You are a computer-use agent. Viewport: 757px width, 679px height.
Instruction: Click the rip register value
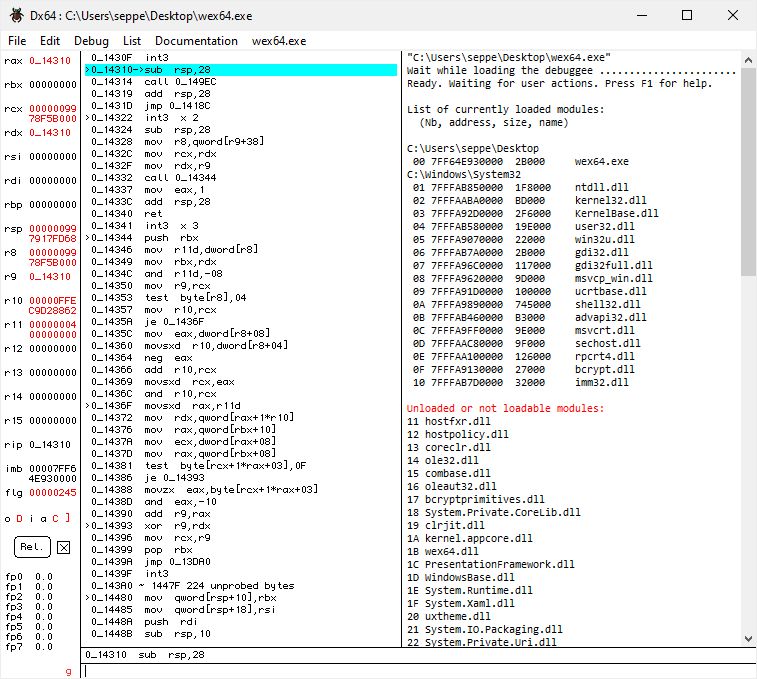click(x=50, y=445)
